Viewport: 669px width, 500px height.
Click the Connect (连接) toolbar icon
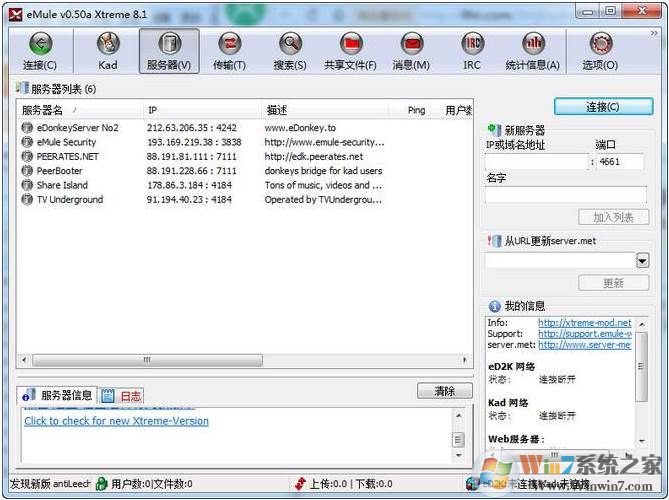[x=40, y=51]
